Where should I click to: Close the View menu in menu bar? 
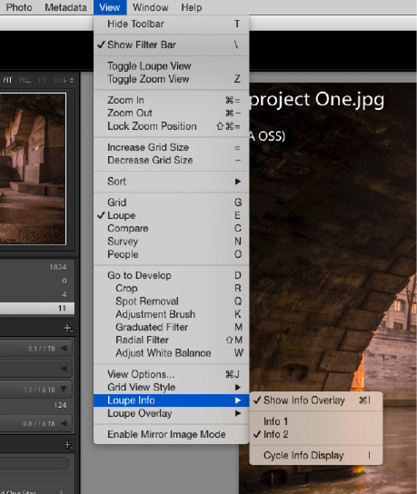click(x=110, y=7)
